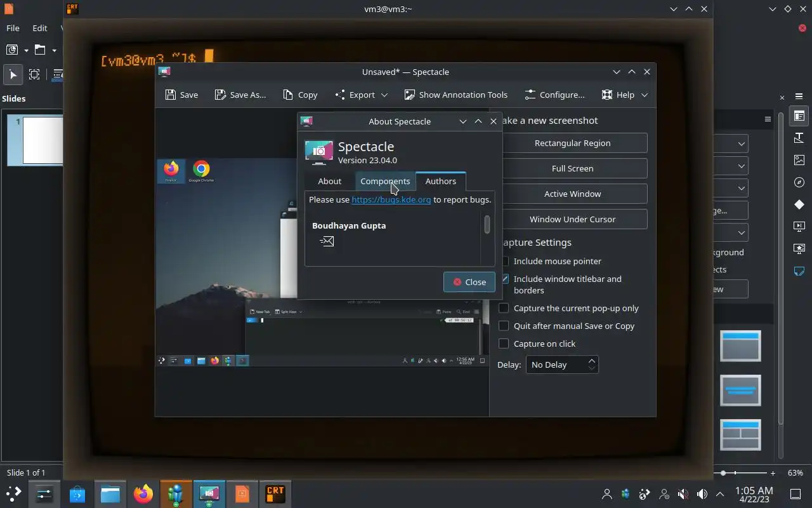The width and height of the screenshot is (812, 508).
Task: Open Discover store from the taskbar
Action: (77, 493)
